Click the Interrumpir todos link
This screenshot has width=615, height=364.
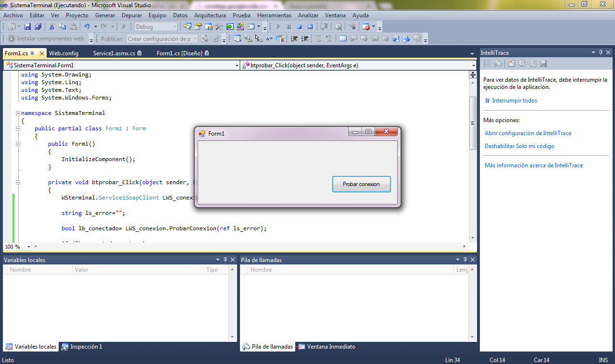coord(515,100)
